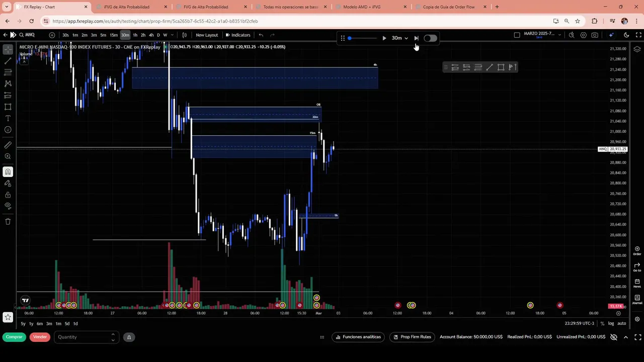Open the candle chart type selector
This screenshot has width=644, height=362.
click(184, 35)
